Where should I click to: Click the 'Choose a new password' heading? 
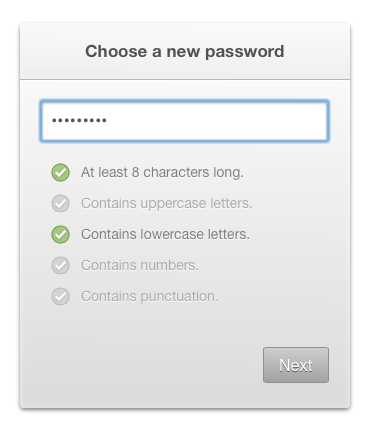[185, 52]
